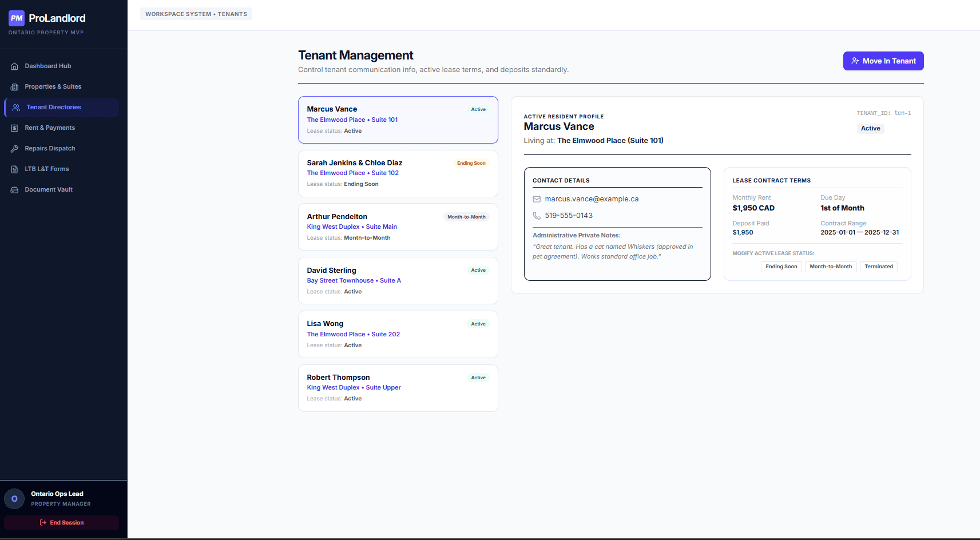980x540 pixels.
Task: Click the Ontario Ops Lead avatar
Action: [x=14, y=499]
